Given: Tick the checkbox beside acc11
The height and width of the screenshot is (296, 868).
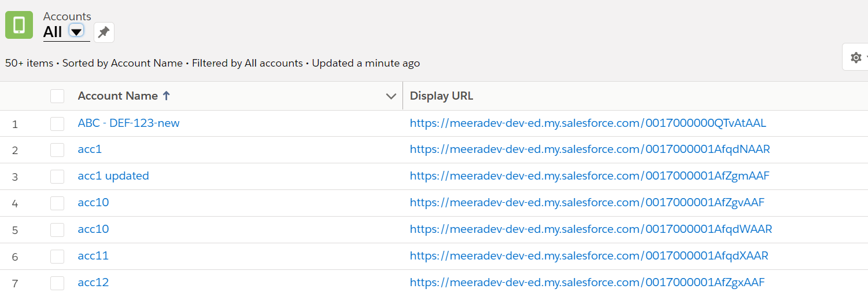Looking at the screenshot, I should (57, 256).
